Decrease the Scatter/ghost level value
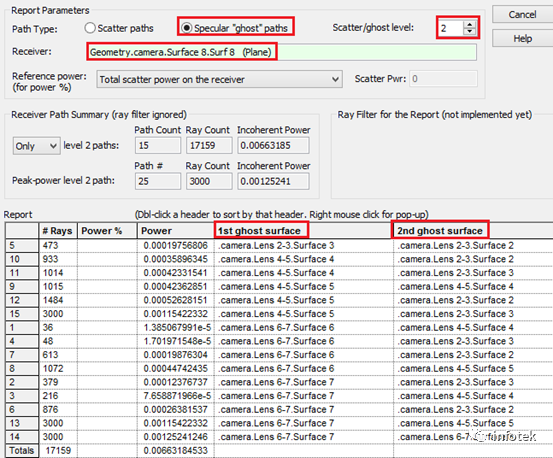This screenshot has height=458, width=553. 469,31
